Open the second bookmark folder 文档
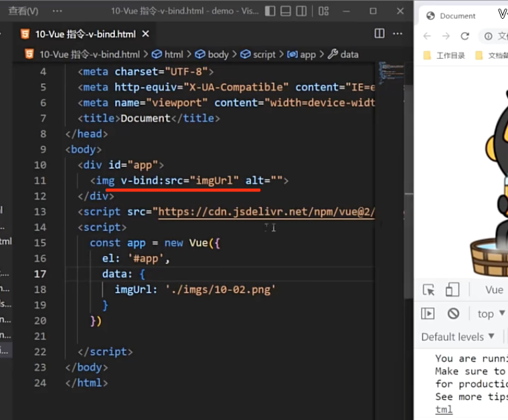 pyautogui.click(x=491, y=56)
